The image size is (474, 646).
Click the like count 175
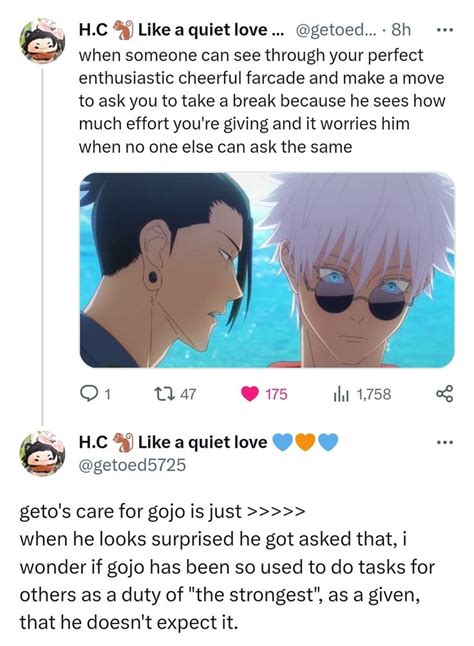(x=276, y=394)
